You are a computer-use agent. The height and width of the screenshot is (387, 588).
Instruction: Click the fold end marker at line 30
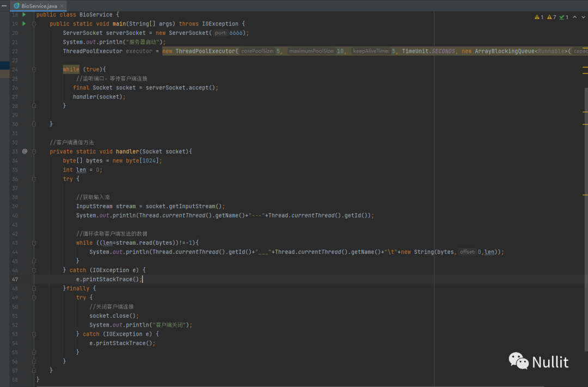[34, 124]
